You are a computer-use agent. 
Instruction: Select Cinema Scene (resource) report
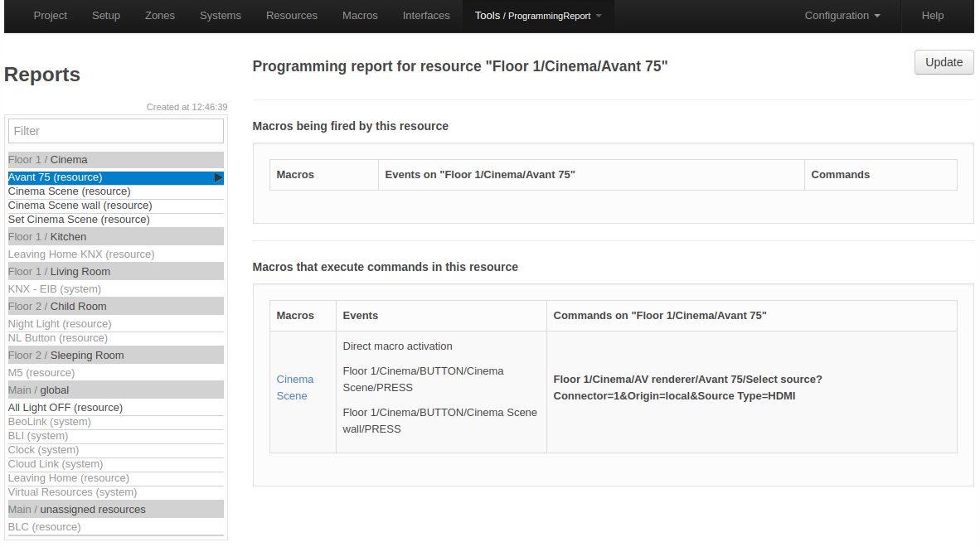[115, 191]
